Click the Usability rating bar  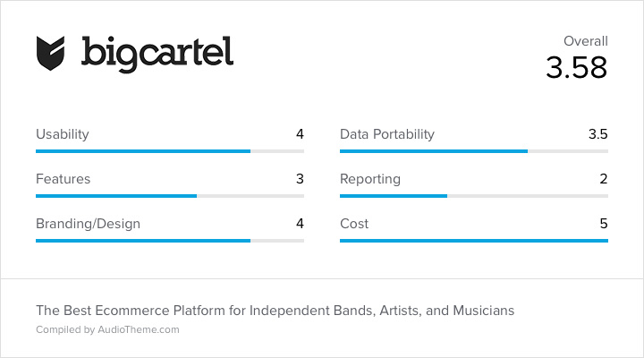tap(170, 151)
